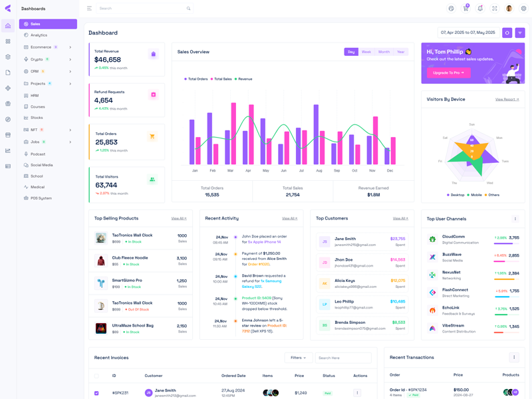Viewport: 532px width, 399px height.
Task: Click actions menu for invoice #SPK231
Action: (x=357, y=393)
